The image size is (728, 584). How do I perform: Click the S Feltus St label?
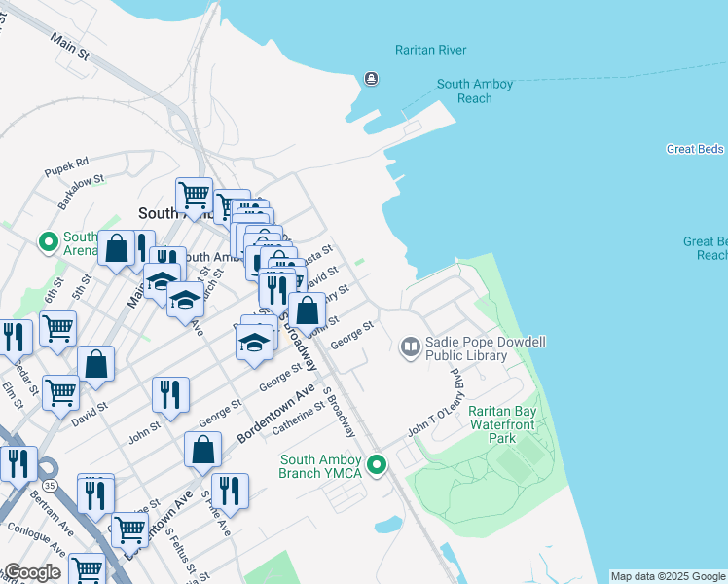(180, 551)
